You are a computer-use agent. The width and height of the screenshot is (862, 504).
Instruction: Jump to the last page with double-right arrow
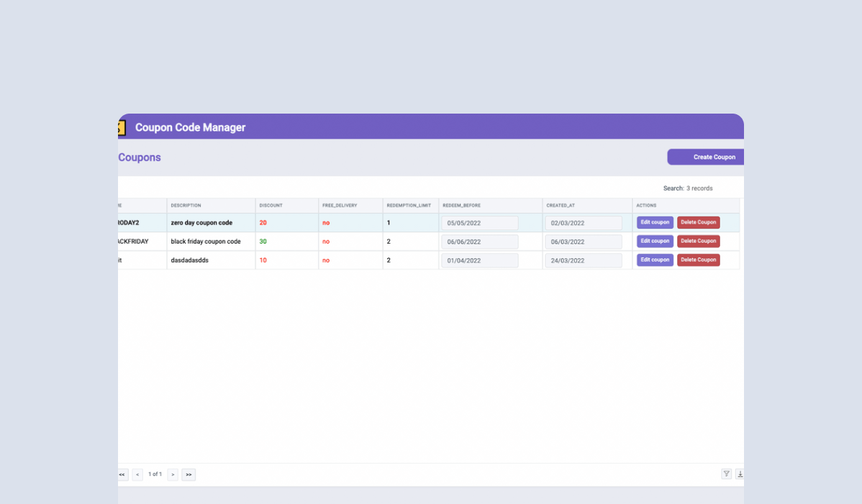click(x=189, y=475)
